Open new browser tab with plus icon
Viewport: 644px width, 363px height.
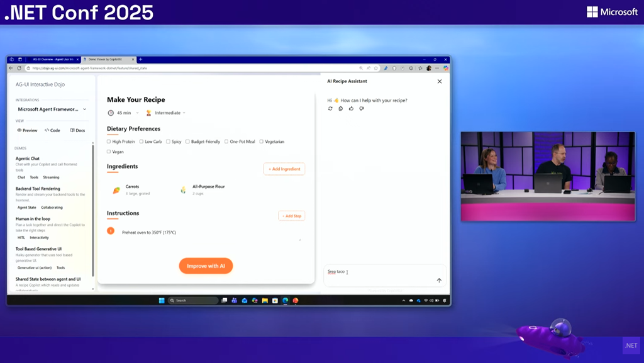tap(140, 59)
